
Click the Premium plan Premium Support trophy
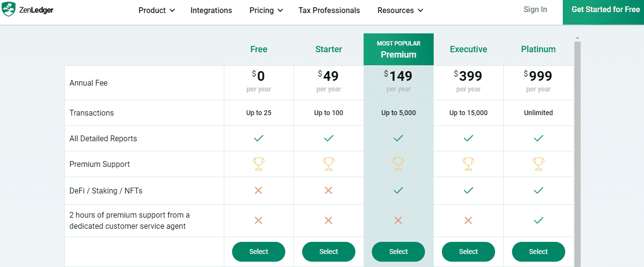point(398,164)
